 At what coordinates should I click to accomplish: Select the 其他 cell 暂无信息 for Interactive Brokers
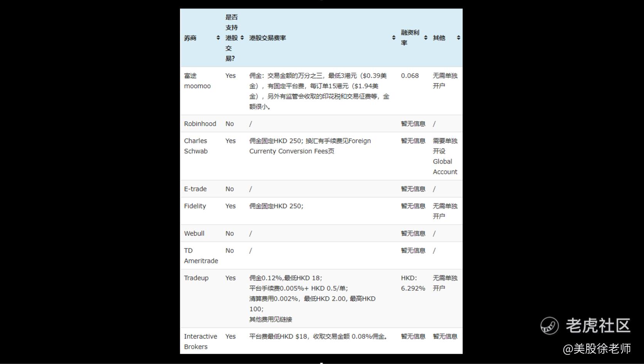pyautogui.click(x=445, y=336)
